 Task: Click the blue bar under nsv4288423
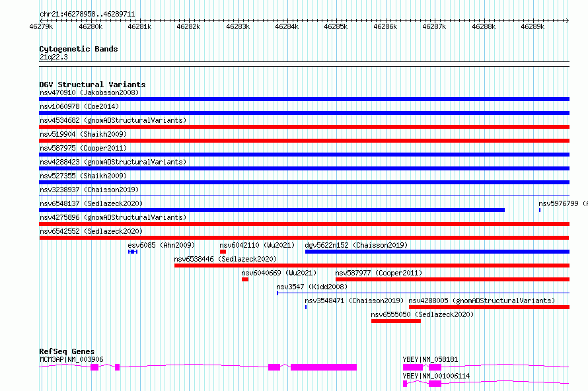tap(304, 168)
